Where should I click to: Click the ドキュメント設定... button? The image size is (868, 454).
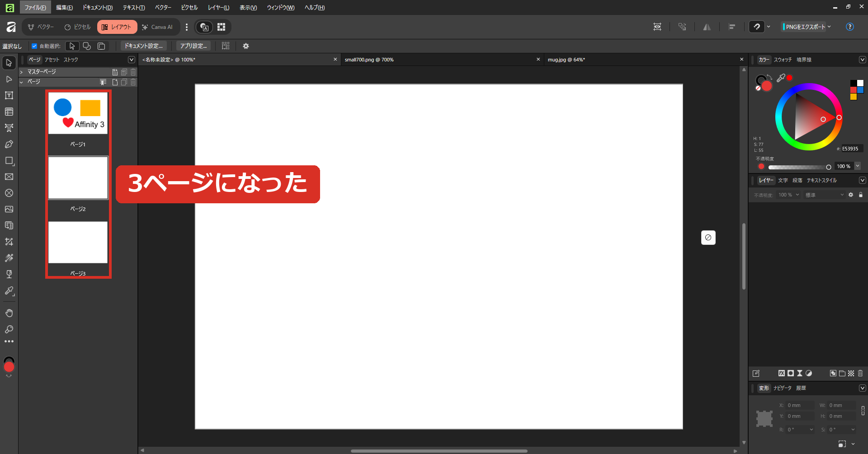144,46
